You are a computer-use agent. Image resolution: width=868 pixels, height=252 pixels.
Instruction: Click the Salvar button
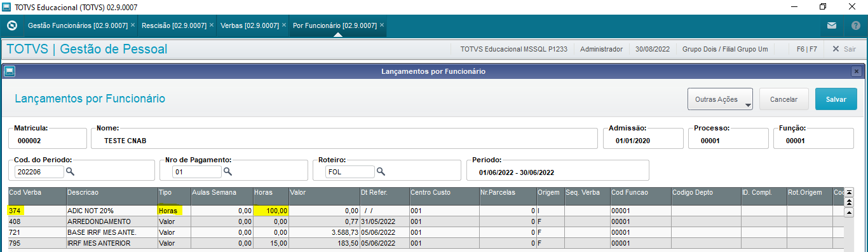tap(836, 99)
